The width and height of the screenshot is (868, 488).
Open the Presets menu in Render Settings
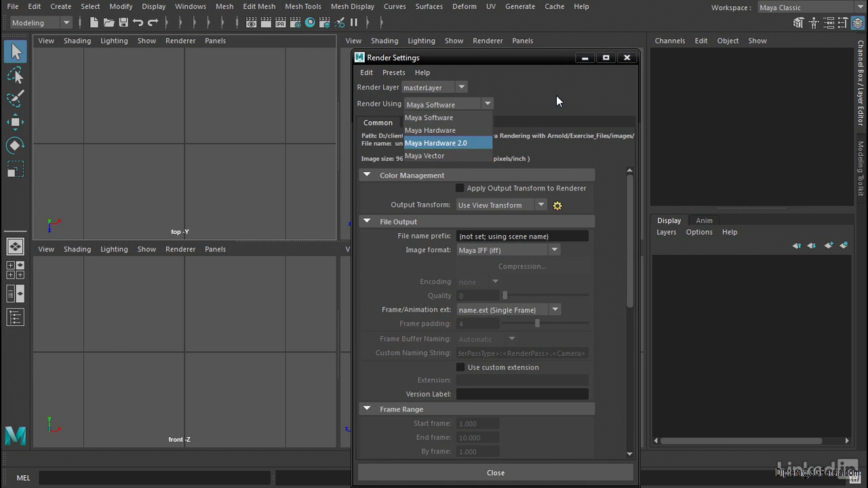[x=393, y=73]
